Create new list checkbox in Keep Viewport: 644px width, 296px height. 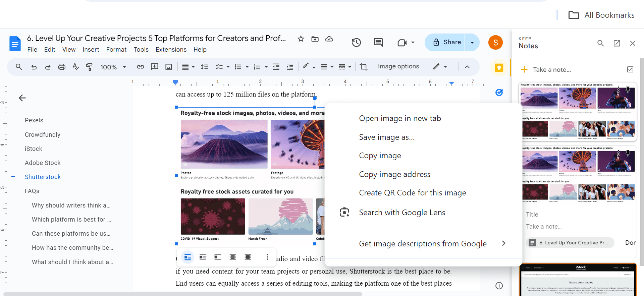coord(630,69)
